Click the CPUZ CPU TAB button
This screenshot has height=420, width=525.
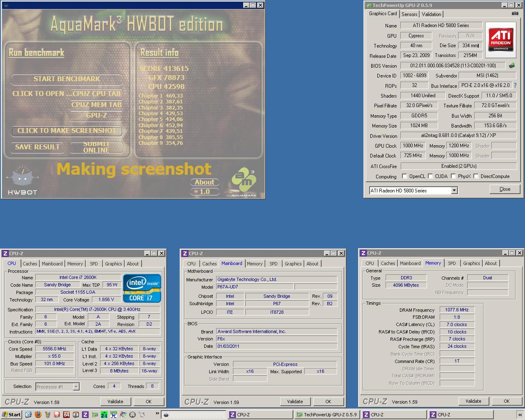[x=97, y=94]
